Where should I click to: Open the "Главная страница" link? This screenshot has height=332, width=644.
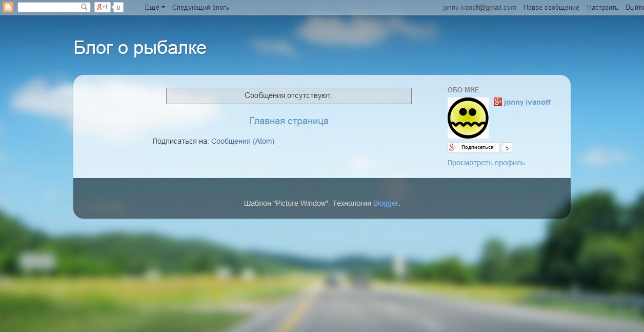pos(289,121)
